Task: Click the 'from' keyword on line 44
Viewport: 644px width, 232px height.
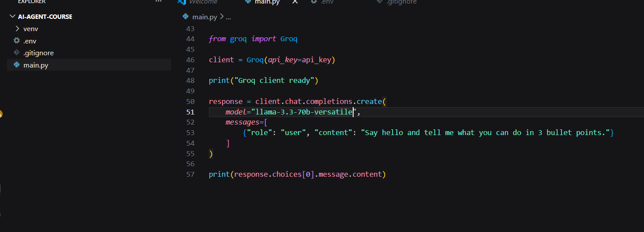Action: tap(217, 39)
